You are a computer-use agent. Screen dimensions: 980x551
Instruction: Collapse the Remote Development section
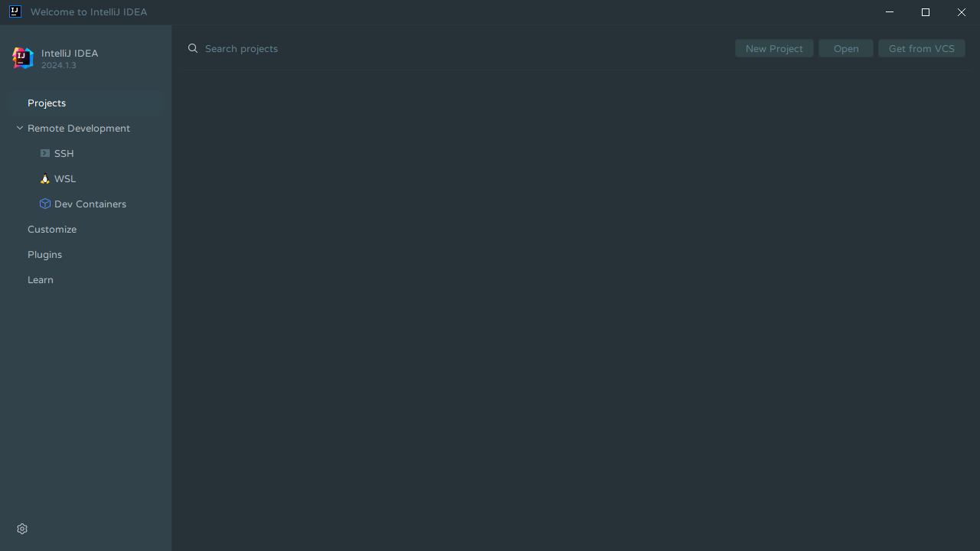pos(20,128)
